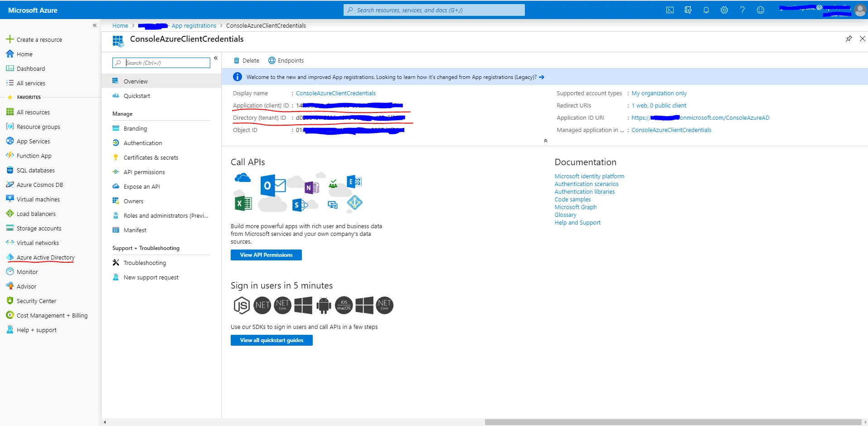Open Directory and subscription filter icon
Image resolution: width=868 pixels, height=426 pixels.
pos(688,10)
